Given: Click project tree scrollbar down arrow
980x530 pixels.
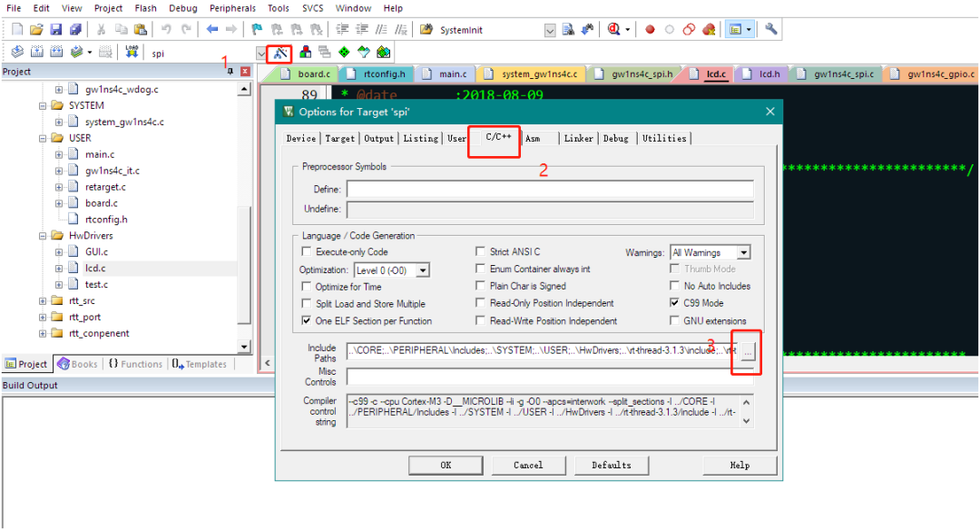Looking at the screenshot, I should tap(244, 347).
